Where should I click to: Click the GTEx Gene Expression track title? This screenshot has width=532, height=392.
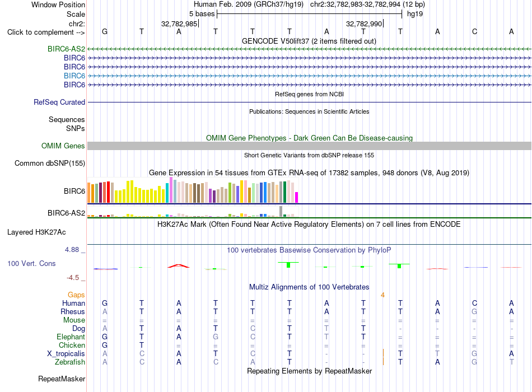(x=309, y=172)
